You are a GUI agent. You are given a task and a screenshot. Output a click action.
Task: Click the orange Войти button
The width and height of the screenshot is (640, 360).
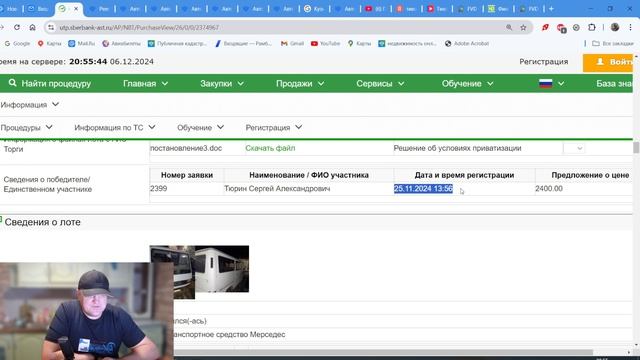[x=608, y=62]
